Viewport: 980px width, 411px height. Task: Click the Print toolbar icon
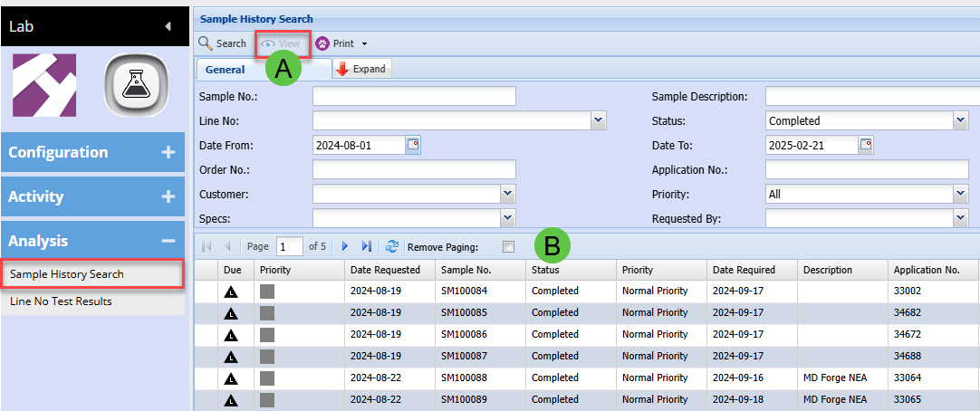coord(322,43)
